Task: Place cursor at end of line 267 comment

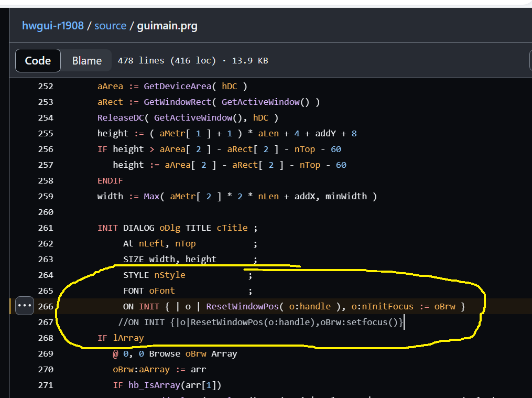Action: pos(404,322)
